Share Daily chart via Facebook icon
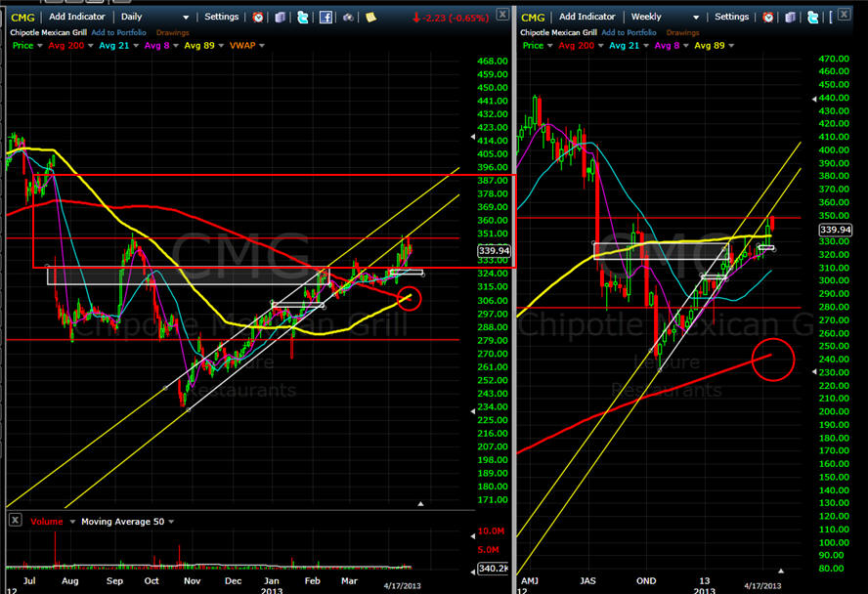 coord(326,18)
